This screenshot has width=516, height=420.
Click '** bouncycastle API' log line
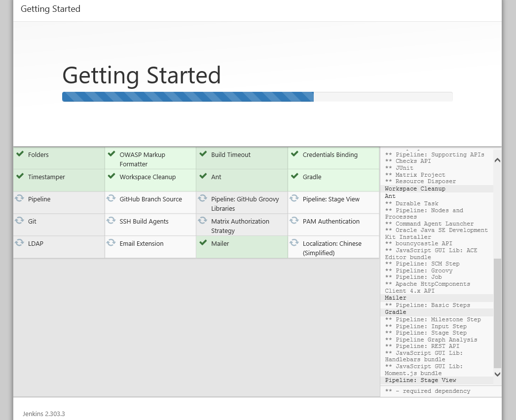[x=419, y=244]
